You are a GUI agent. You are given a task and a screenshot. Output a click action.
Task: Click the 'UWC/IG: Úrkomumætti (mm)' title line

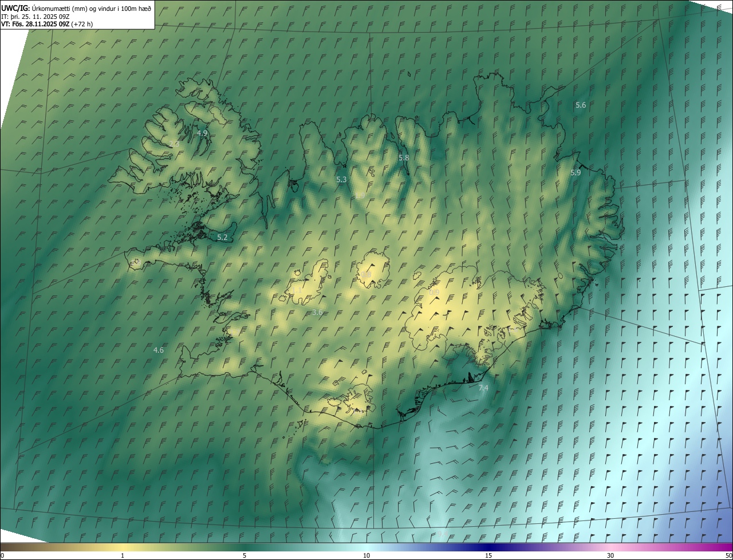76,7
